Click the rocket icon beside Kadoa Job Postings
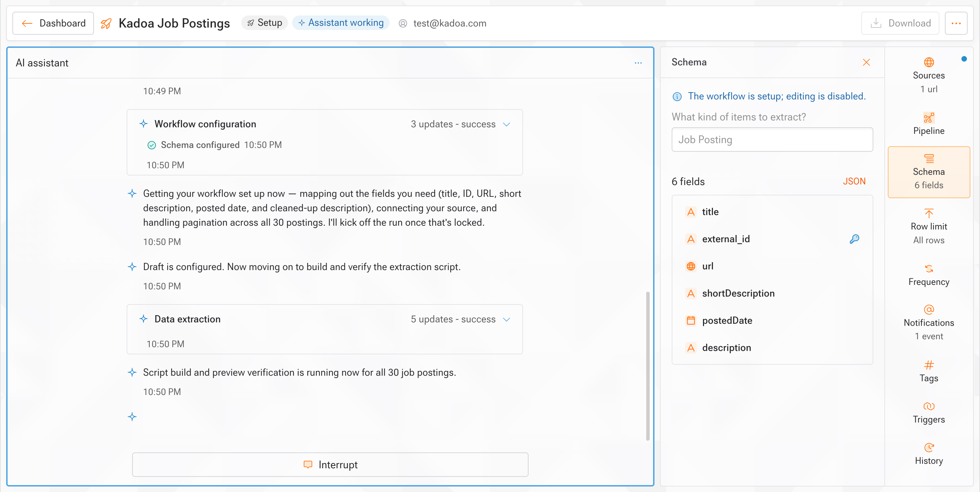 106,24
